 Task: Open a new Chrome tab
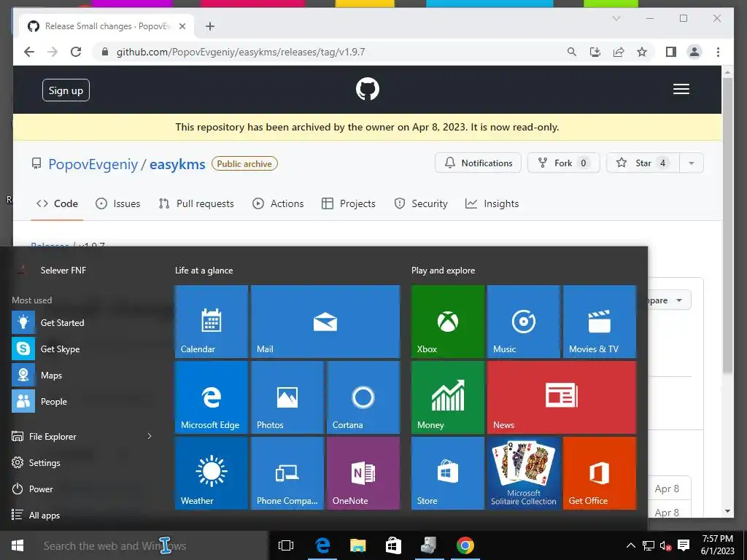pyautogui.click(x=210, y=26)
